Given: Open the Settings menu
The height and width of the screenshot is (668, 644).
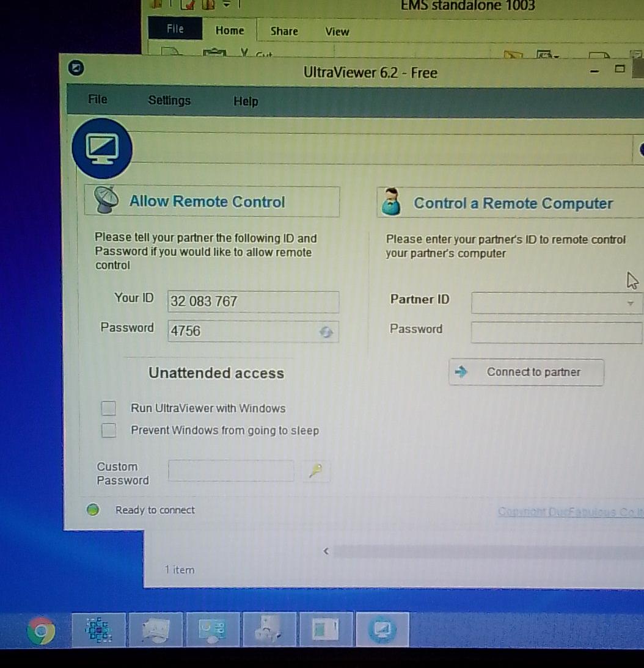Looking at the screenshot, I should [169, 101].
